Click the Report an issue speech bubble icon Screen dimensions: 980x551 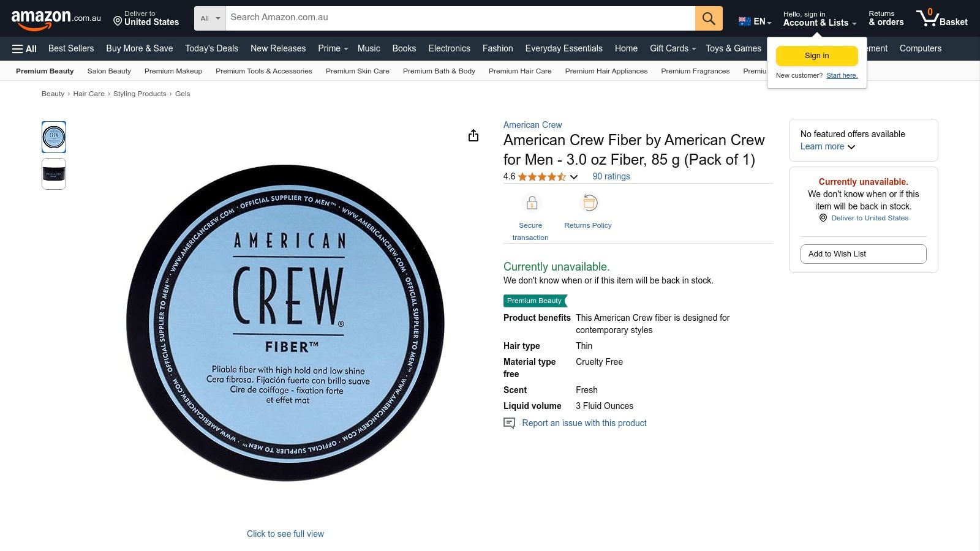(x=509, y=422)
